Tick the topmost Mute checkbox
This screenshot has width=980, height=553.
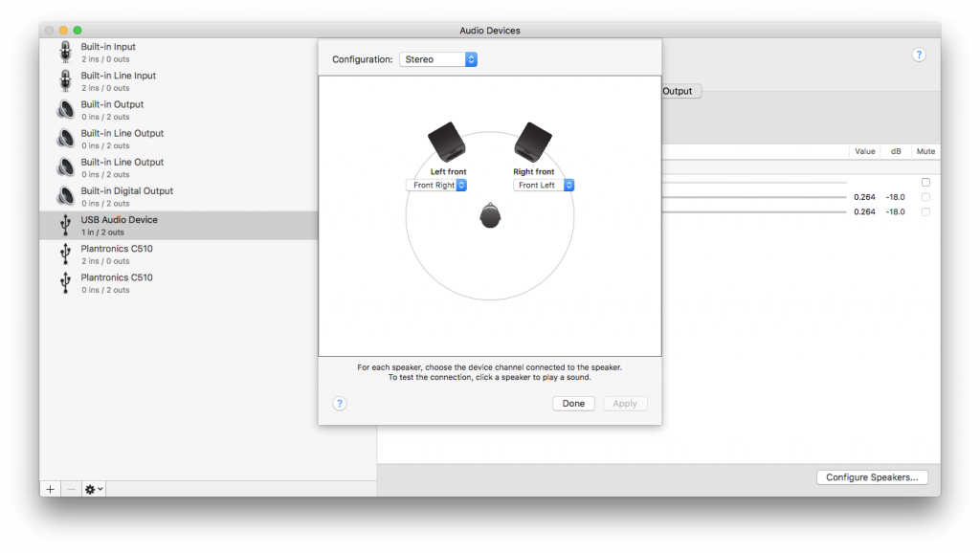coord(925,183)
